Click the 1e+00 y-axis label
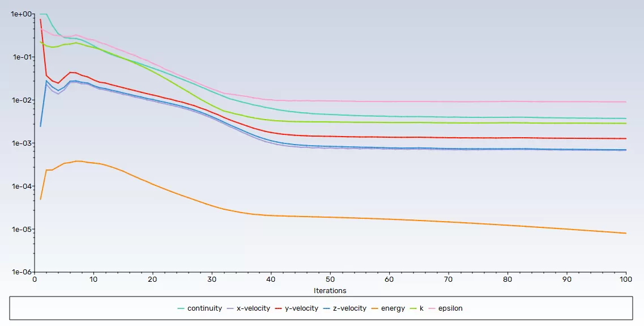Viewport: 644px width, 326px height. [x=22, y=14]
